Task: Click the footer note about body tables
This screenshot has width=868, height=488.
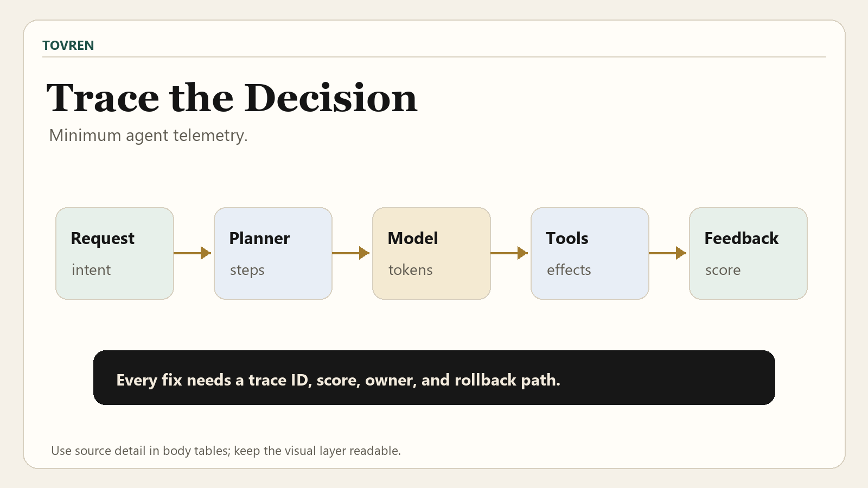Action: tap(226, 451)
